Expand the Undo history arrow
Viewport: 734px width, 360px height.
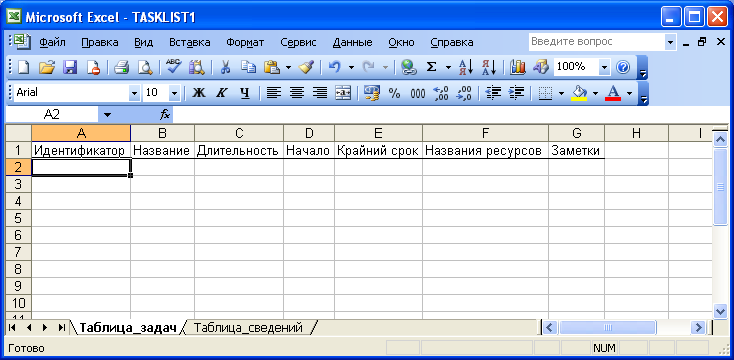point(351,67)
